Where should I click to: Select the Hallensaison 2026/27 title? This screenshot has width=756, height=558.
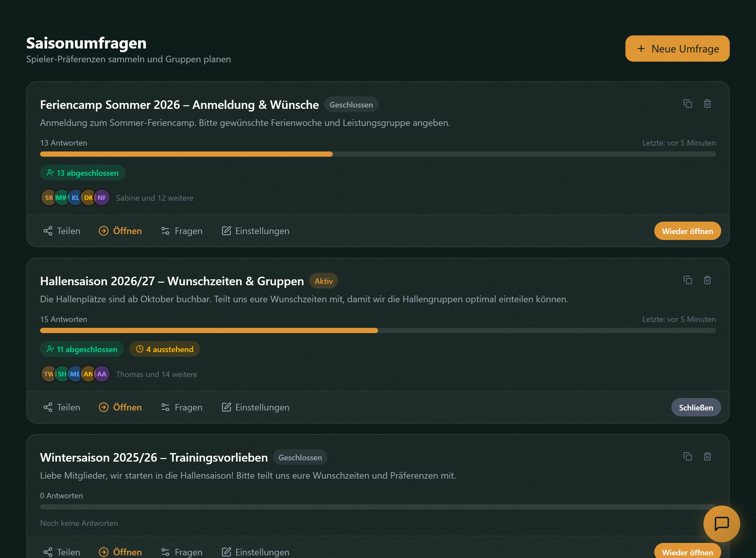(172, 281)
